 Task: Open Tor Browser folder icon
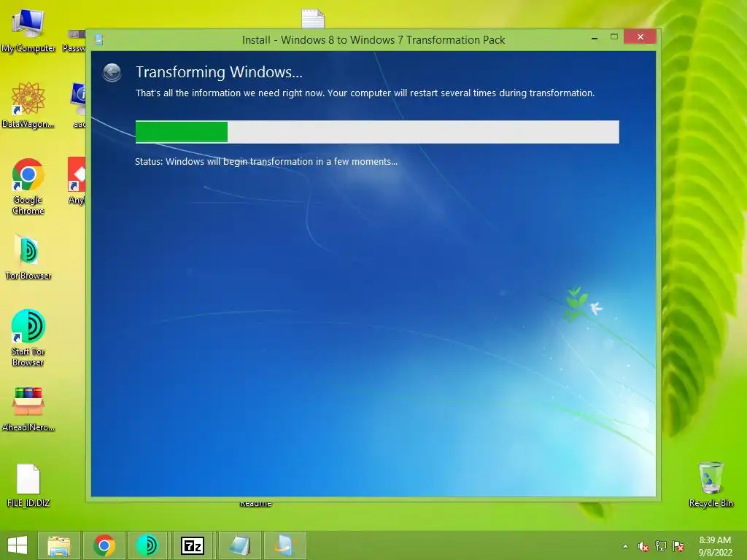coord(28,257)
